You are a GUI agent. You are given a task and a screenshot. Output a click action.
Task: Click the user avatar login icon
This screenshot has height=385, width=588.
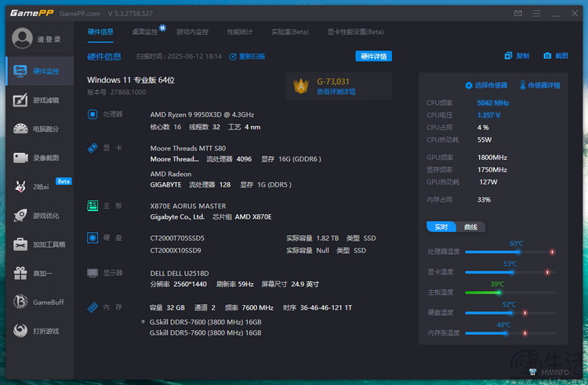(x=22, y=38)
